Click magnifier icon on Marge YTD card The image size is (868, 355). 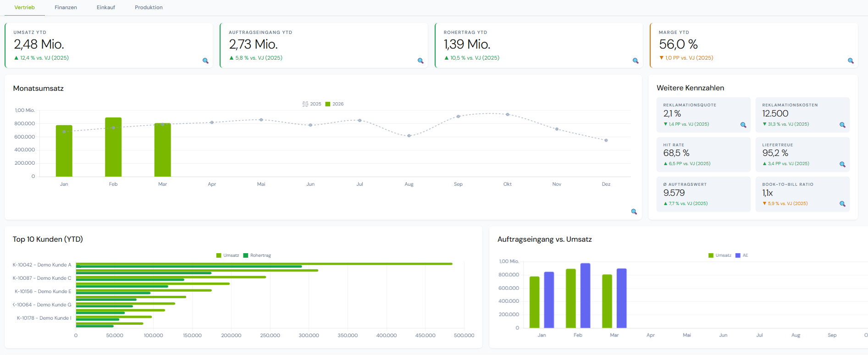(851, 61)
